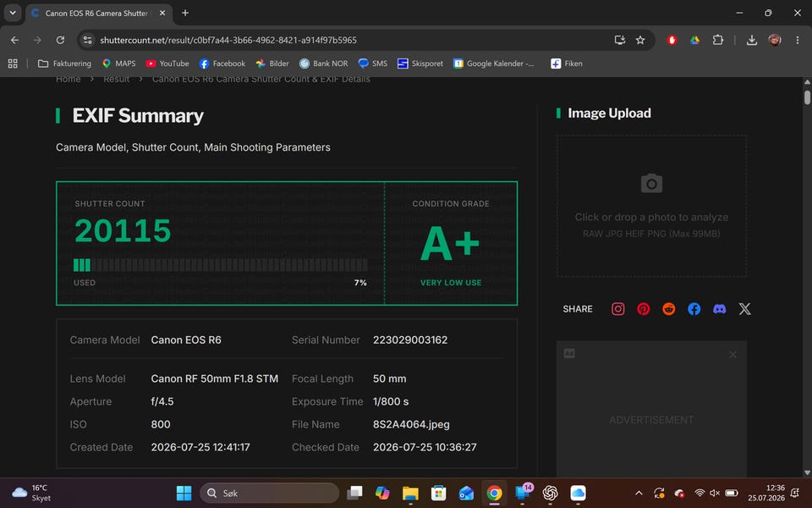Click the photo drop zone to upload

click(x=651, y=206)
